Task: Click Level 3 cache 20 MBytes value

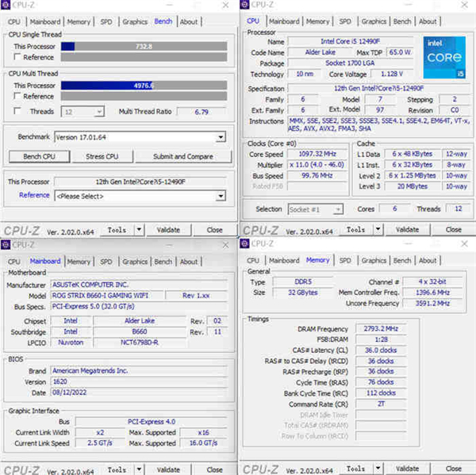Action: pyautogui.click(x=413, y=186)
